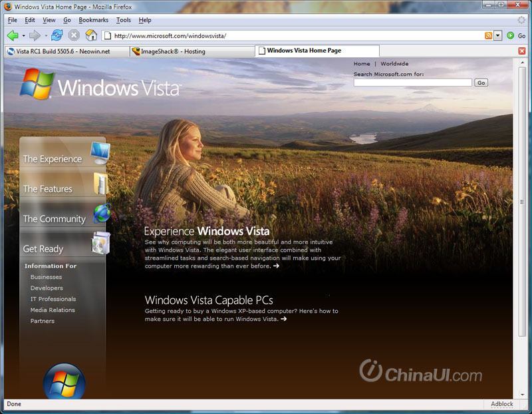Screen dimensions: 532x414
Task: Click the monitor icon beside The Experience
Action: [x=100, y=153]
